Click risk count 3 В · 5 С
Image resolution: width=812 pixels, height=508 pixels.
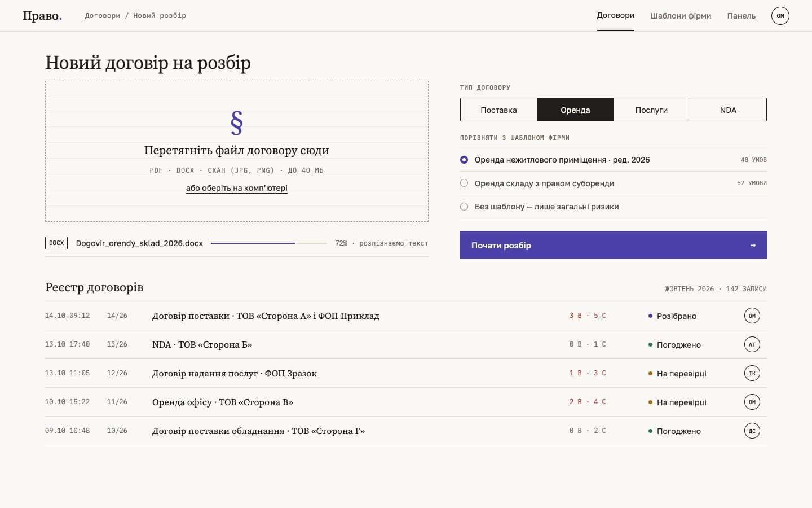click(x=588, y=316)
